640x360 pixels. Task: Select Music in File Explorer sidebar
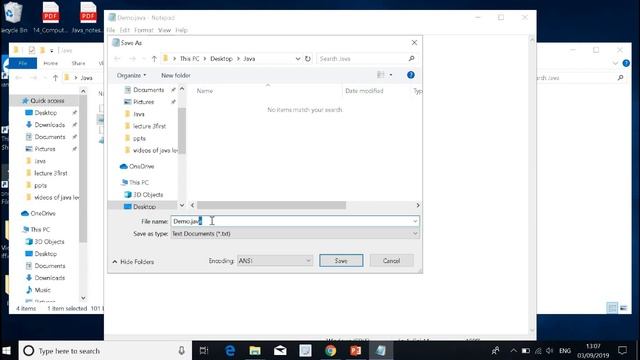(42, 290)
